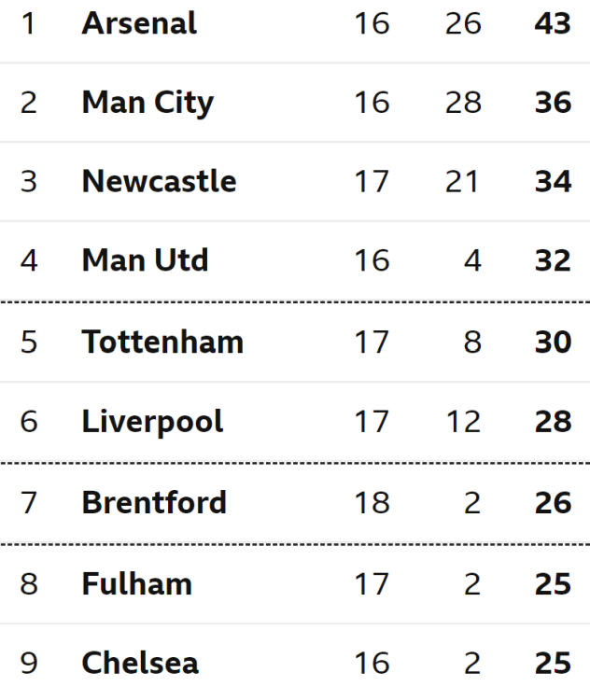
Task: Click Liverpool's goal difference of 12
Action: (464, 422)
